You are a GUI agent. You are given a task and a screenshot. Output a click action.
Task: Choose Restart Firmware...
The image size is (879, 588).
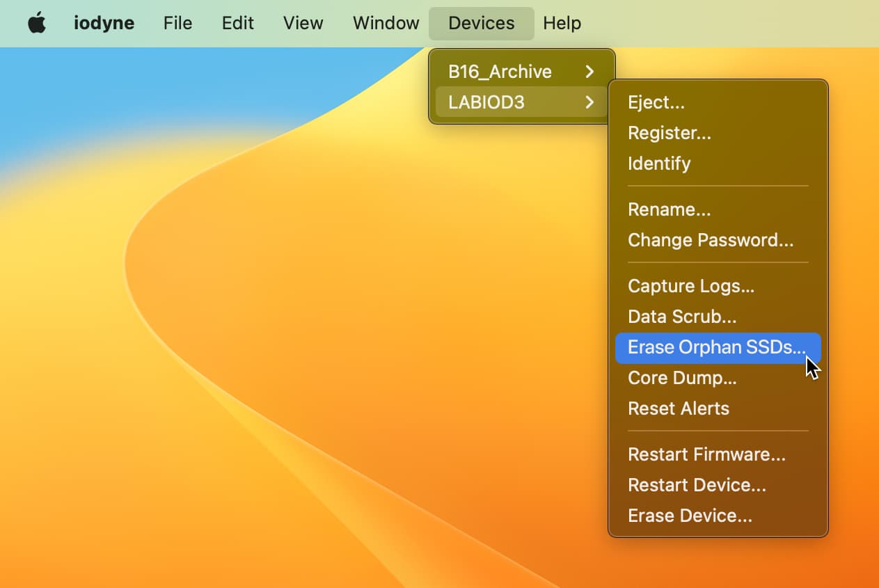click(718, 454)
